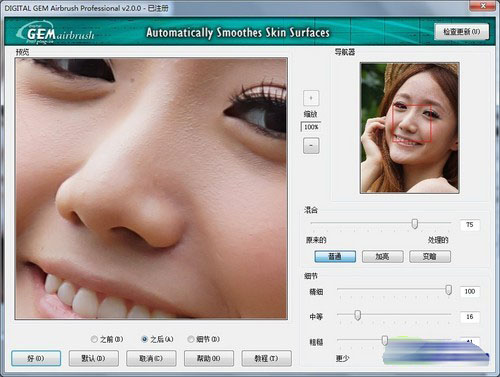
Task: Click the 细节 section heading above sliders
Action: (311, 276)
